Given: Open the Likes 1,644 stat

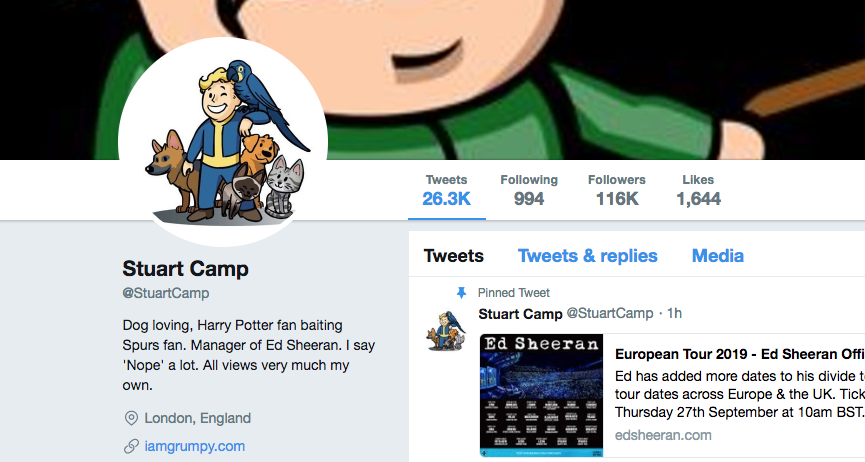Looking at the screenshot, I should point(698,190).
